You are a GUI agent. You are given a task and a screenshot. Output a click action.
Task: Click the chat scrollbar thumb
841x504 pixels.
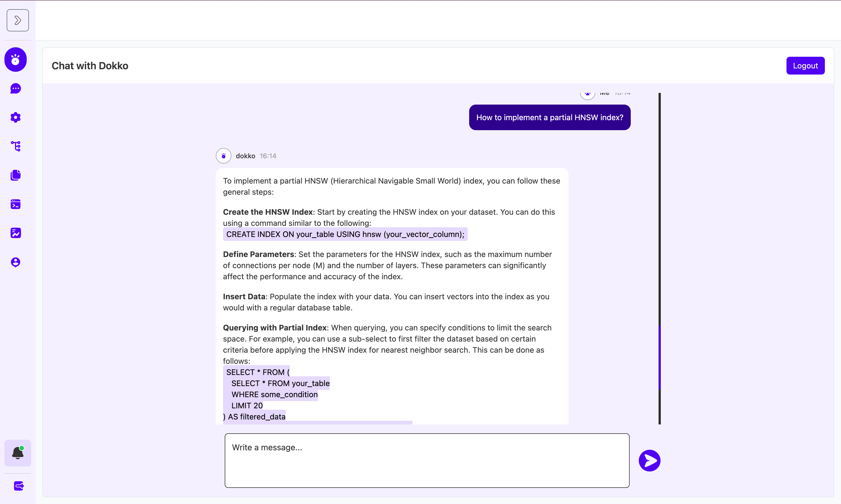660,358
